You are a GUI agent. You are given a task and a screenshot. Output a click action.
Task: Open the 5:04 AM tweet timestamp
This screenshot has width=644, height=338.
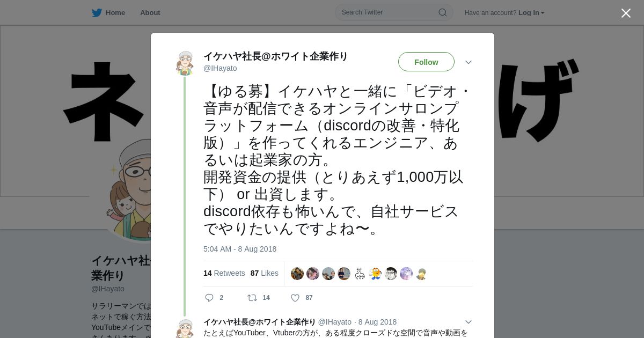(x=240, y=249)
